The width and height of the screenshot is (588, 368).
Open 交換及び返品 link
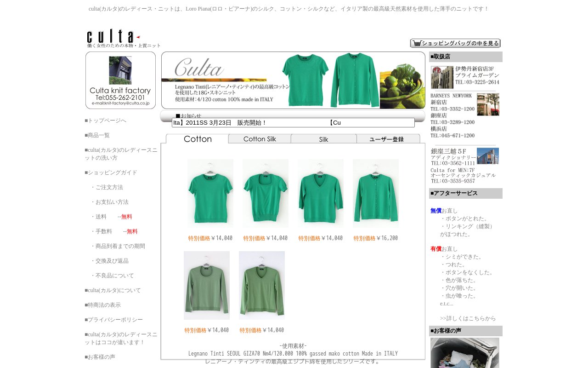109,261
